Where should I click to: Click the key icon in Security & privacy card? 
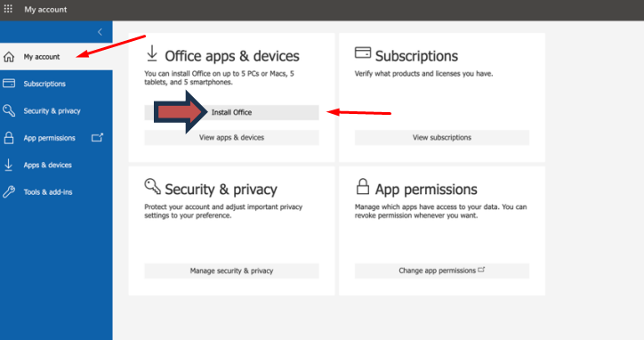152,186
